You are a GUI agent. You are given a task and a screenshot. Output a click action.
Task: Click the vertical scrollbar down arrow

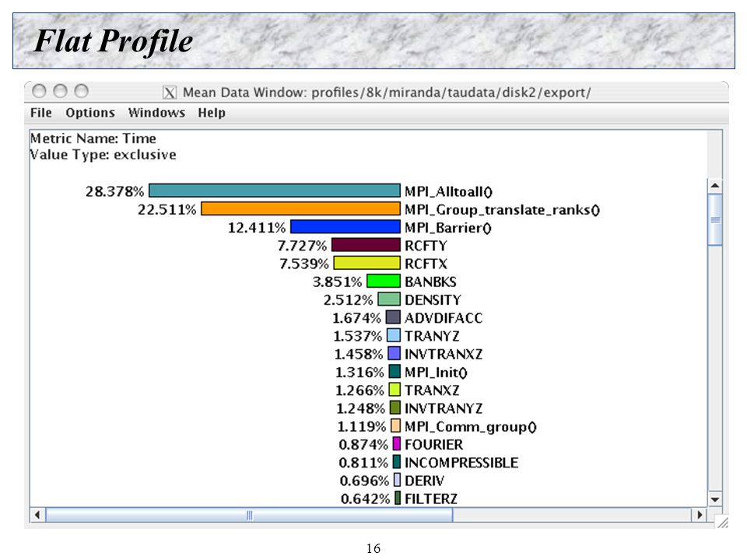coord(714,499)
